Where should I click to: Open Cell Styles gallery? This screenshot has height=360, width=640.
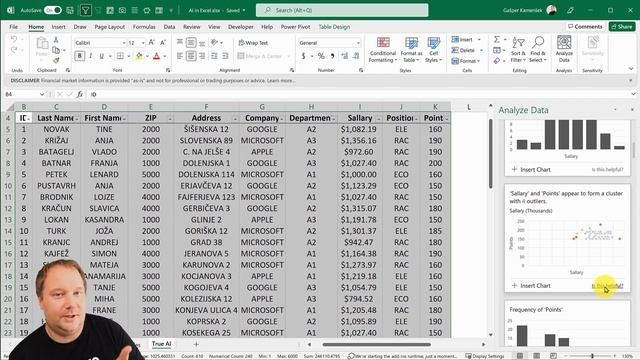pyautogui.click(x=433, y=49)
